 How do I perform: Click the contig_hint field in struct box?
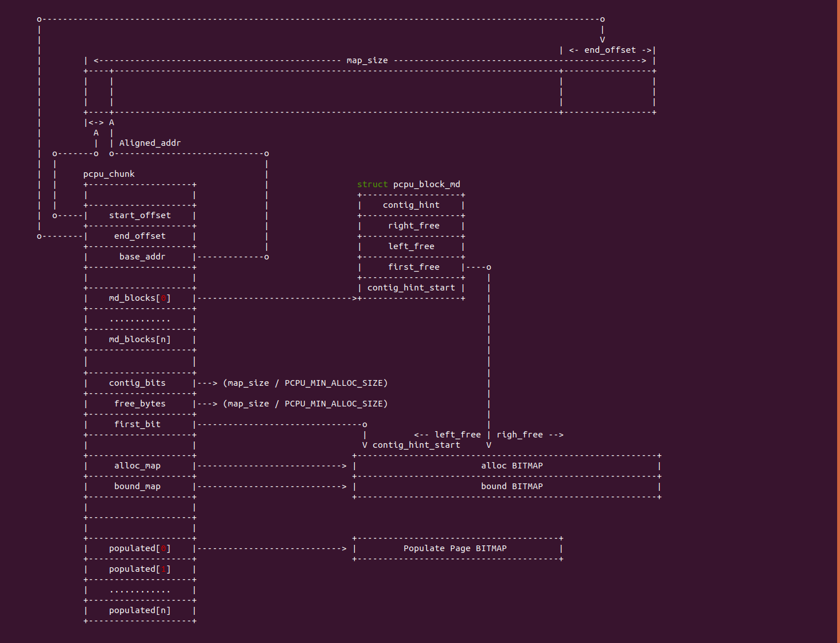pyautogui.click(x=411, y=205)
